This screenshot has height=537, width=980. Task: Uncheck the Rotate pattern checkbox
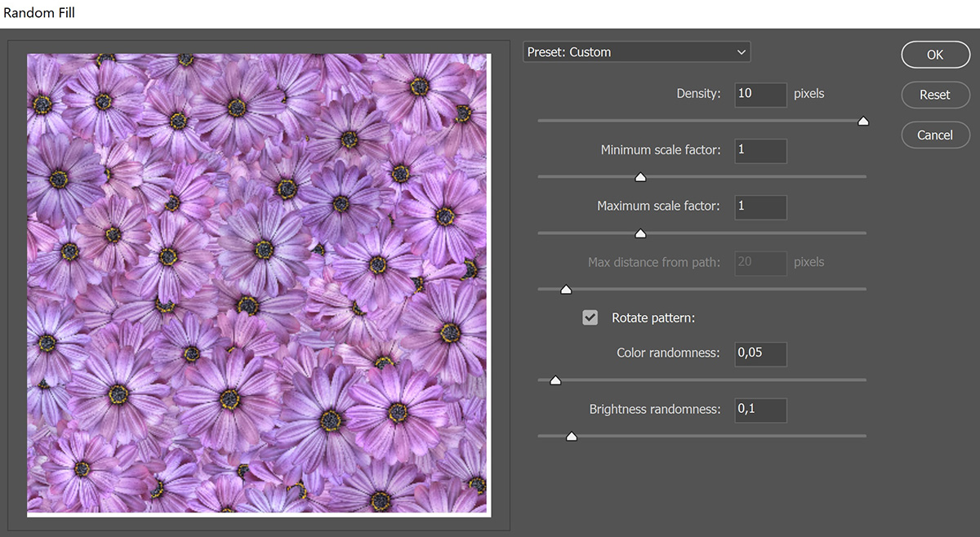tap(590, 317)
